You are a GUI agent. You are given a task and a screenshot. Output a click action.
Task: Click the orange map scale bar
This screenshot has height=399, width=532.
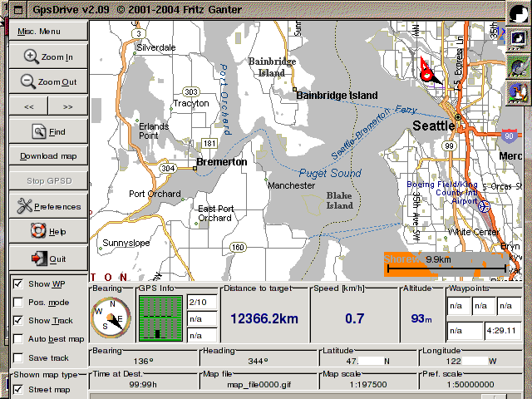(446, 264)
